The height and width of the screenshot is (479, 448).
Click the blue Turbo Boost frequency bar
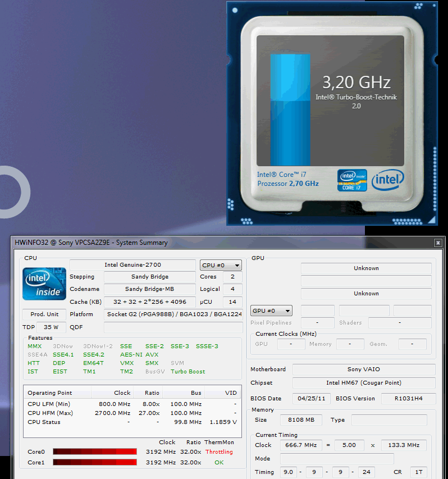pyautogui.click(x=290, y=110)
